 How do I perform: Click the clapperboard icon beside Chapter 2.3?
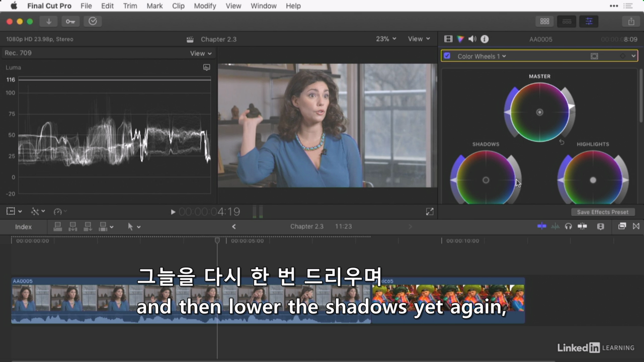190,39
